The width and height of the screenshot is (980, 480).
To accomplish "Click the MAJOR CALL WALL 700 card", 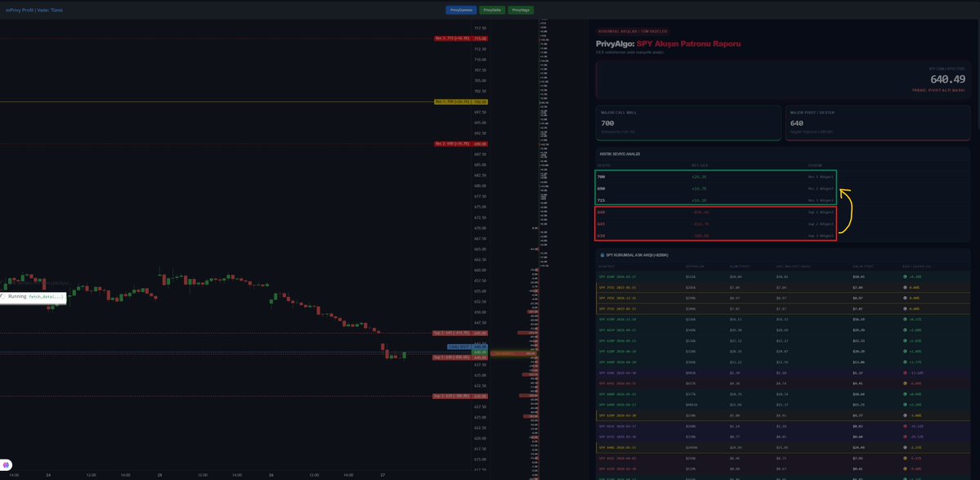I will pyautogui.click(x=687, y=123).
